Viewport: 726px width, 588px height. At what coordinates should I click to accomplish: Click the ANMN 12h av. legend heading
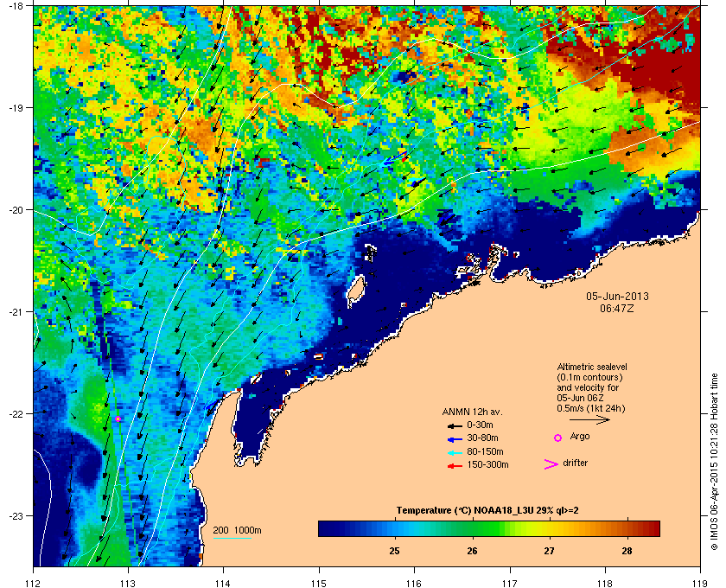[x=472, y=412]
